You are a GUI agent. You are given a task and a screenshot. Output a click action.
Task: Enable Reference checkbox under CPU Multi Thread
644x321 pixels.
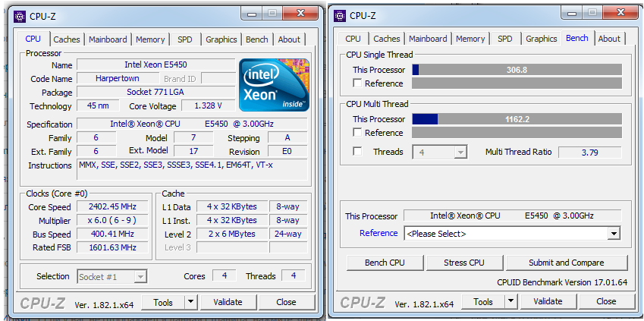(357, 133)
